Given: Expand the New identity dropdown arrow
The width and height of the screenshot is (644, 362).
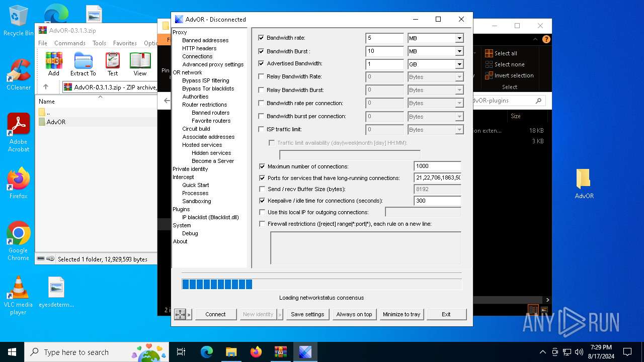Looking at the screenshot, I should [x=280, y=314].
